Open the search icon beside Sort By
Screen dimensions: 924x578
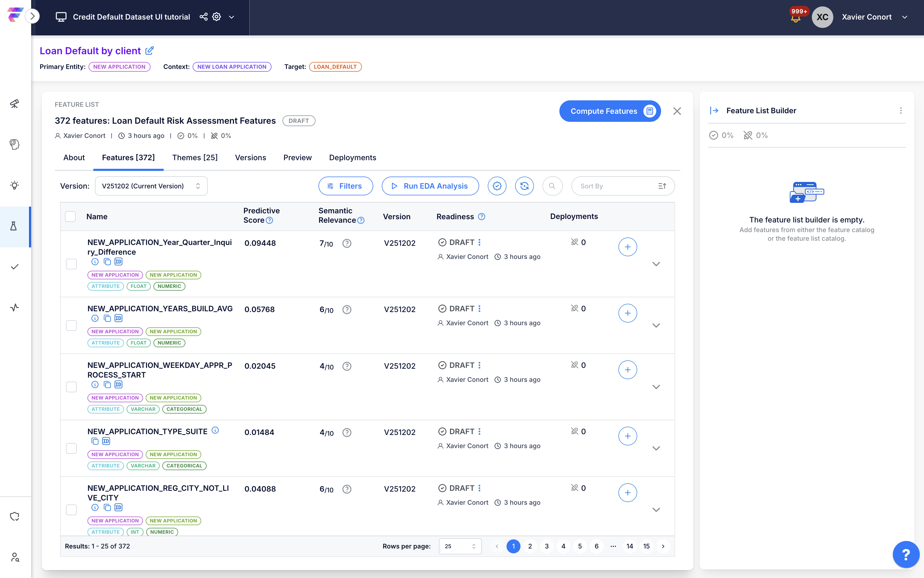click(552, 186)
